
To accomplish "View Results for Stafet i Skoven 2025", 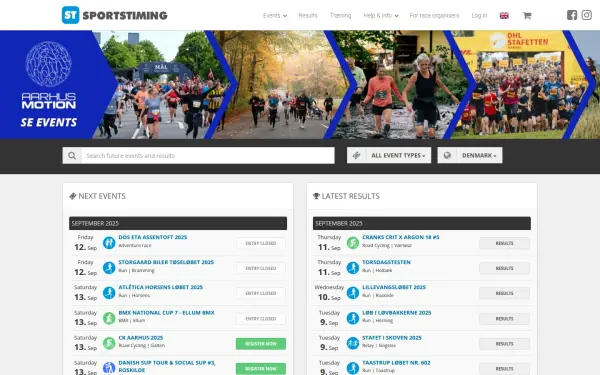I will click(x=504, y=344).
